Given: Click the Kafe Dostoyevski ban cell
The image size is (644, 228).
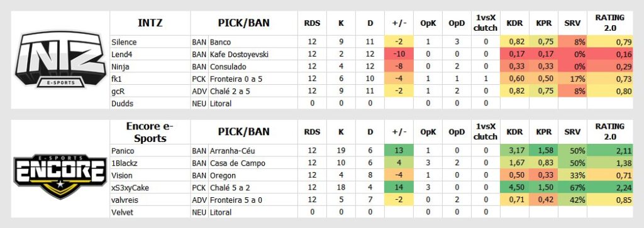Looking at the screenshot, I should click(244, 54).
